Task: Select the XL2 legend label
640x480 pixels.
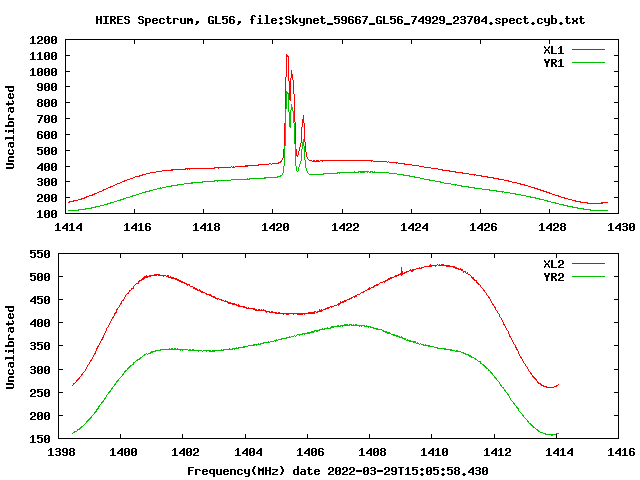Action: (x=553, y=264)
